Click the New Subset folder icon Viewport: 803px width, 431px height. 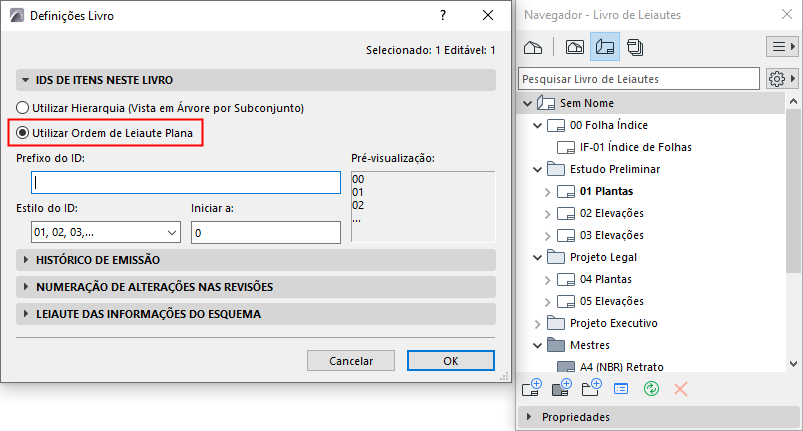coord(592,389)
